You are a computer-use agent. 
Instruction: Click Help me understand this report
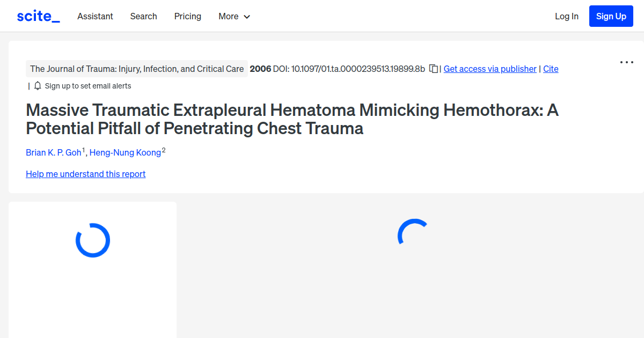pos(85,174)
